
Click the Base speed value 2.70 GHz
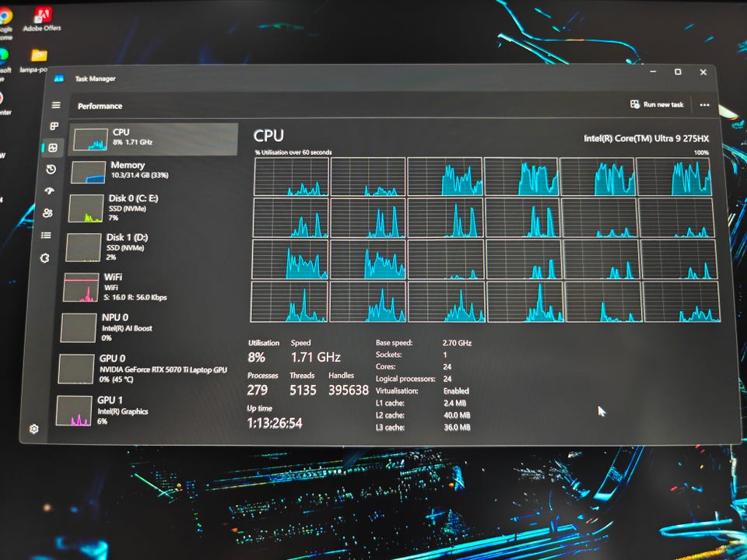pos(457,342)
